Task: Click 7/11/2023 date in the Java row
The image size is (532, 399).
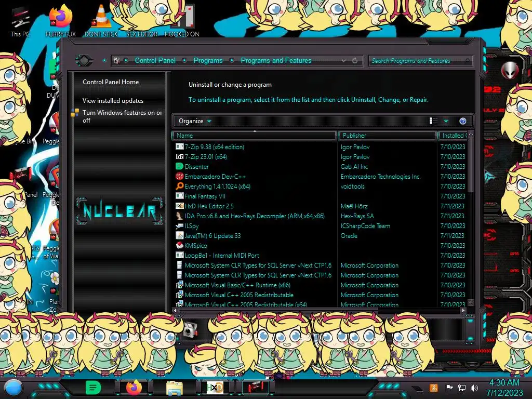Action: coord(453,236)
